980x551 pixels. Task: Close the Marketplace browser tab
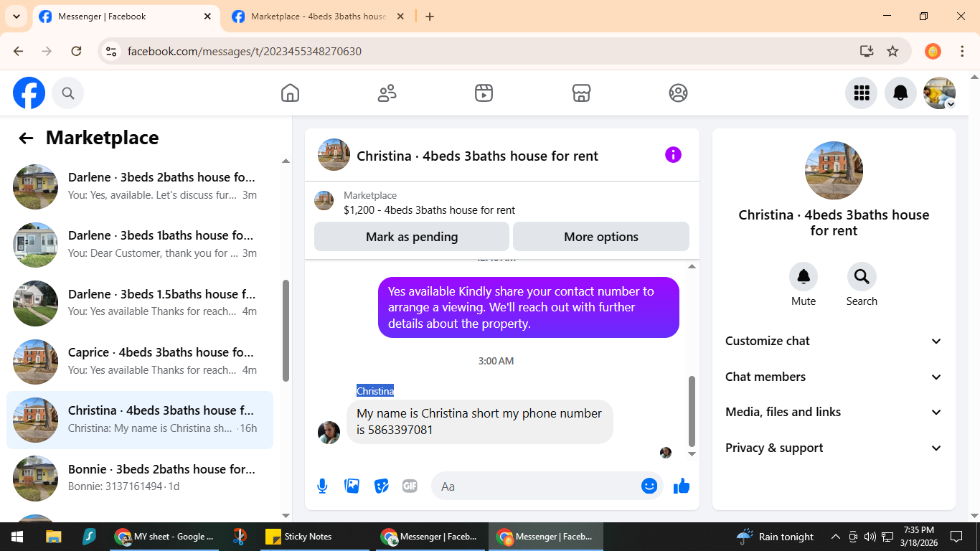(400, 17)
